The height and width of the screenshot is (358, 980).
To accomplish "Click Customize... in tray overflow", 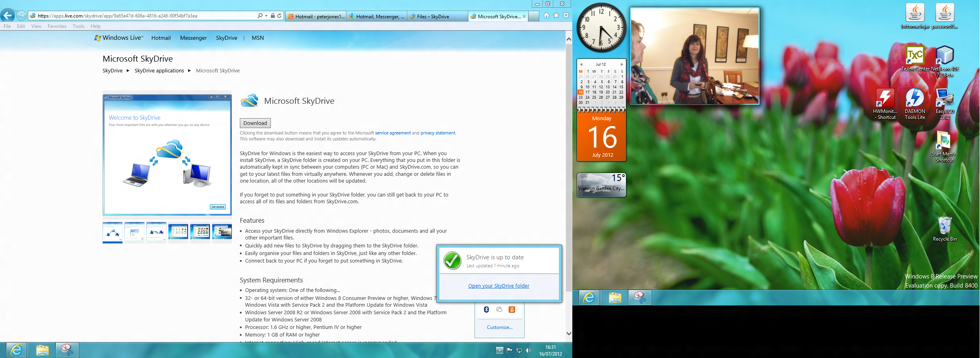I will pos(500,327).
